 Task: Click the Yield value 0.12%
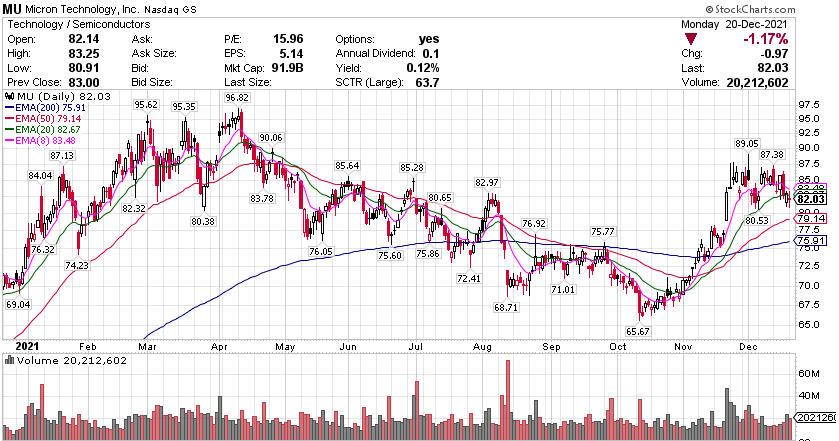pos(423,68)
